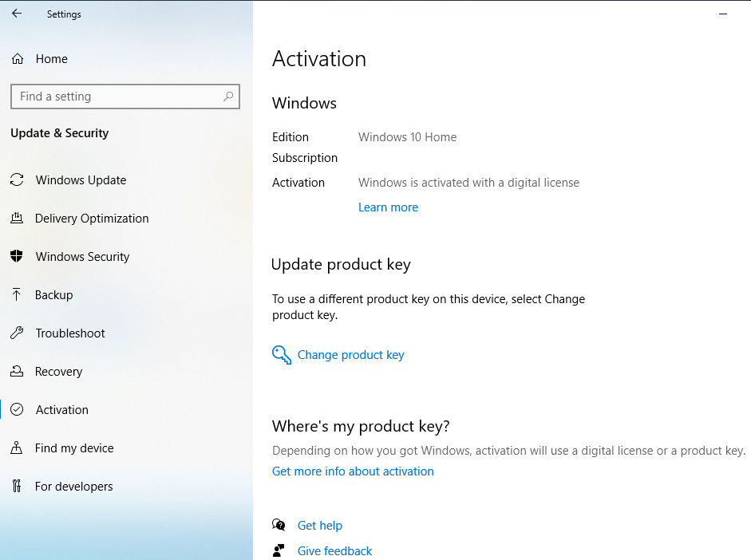Open the Recovery settings page

coord(58,372)
